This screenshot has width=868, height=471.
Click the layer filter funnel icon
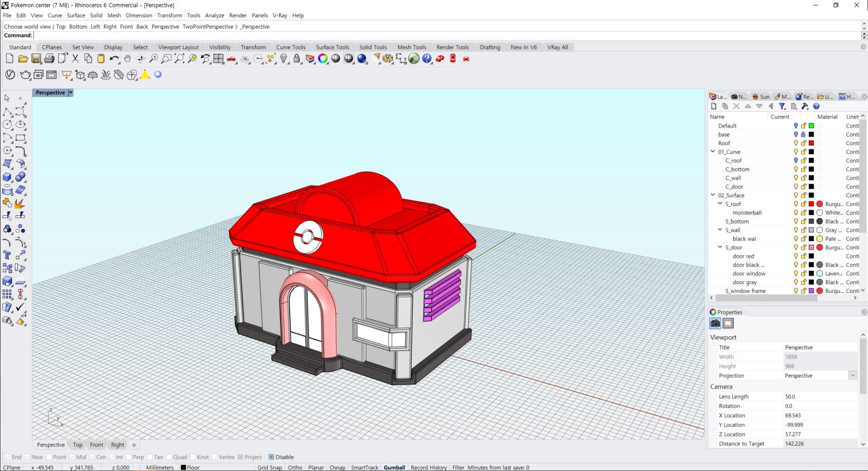point(782,106)
